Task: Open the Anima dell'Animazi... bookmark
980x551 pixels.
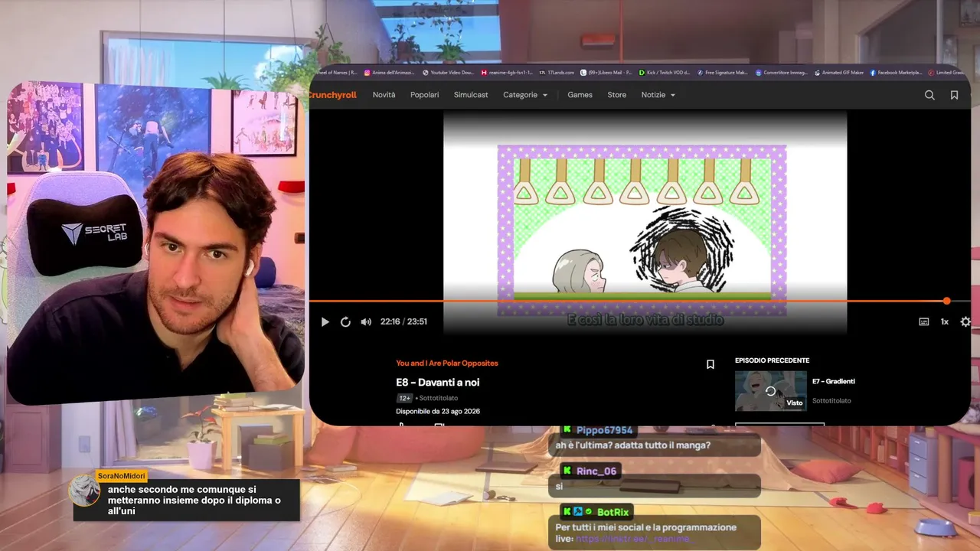Action: 390,73
